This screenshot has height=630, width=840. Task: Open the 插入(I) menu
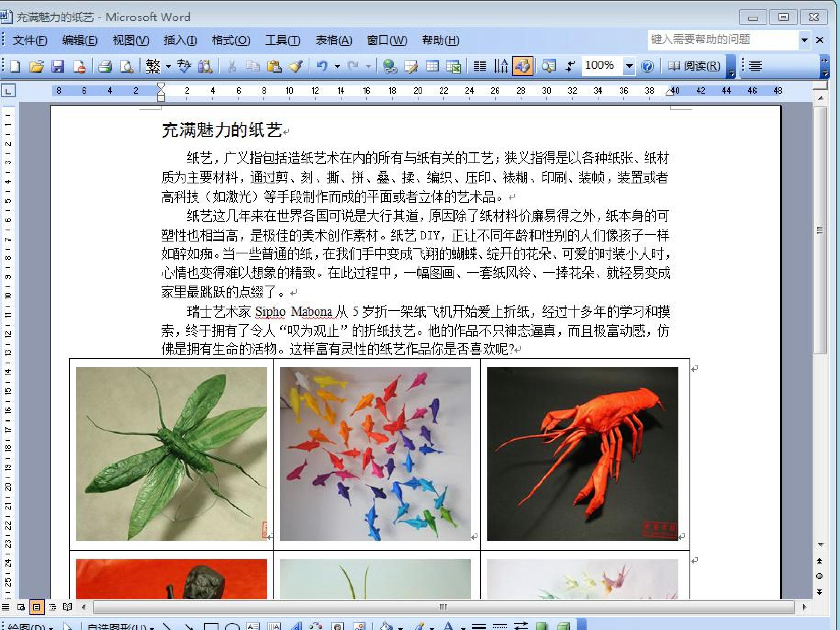coord(180,40)
